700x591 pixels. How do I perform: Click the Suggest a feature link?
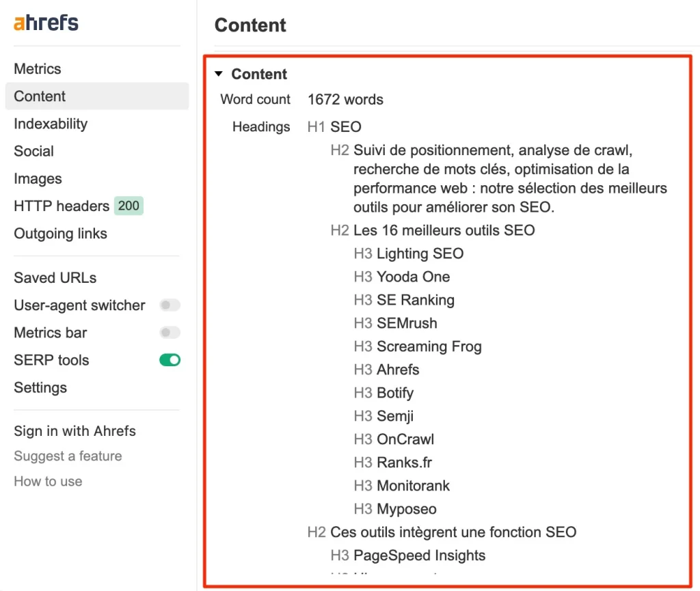(68, 456)
